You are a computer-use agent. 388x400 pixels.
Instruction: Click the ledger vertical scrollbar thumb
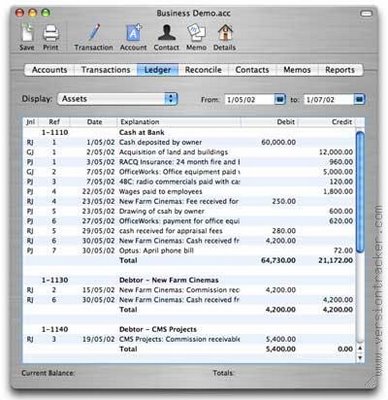click(x=360, y=192)
